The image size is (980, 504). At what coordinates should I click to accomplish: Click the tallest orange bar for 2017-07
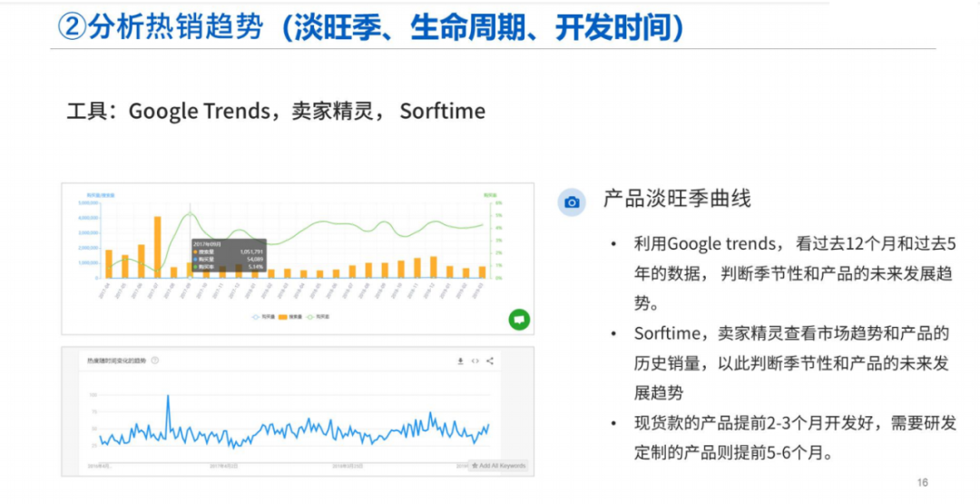click(x=158, y=247)
